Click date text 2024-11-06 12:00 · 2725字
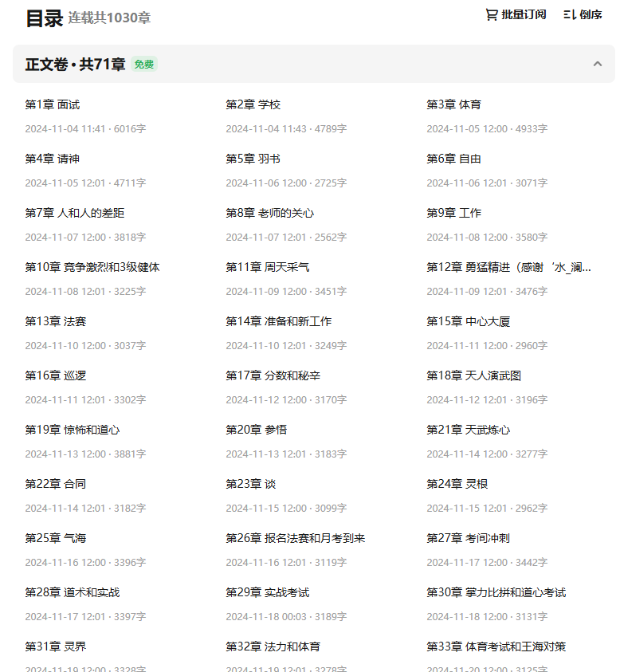Viewport: 620px width, 672px height. [x=286, y=183]
